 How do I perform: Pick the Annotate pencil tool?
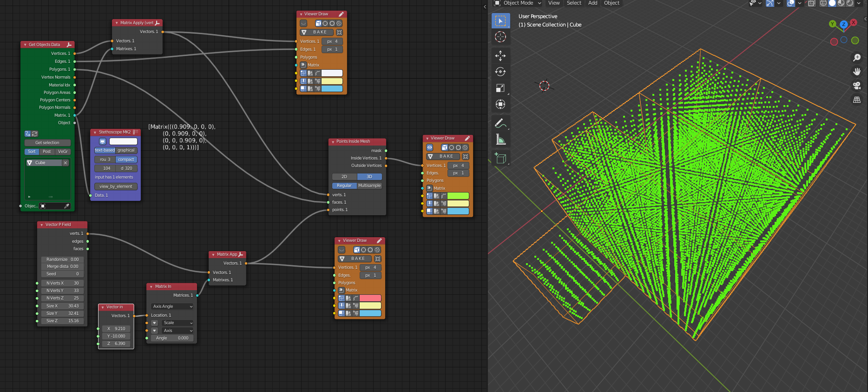(500, 123)
